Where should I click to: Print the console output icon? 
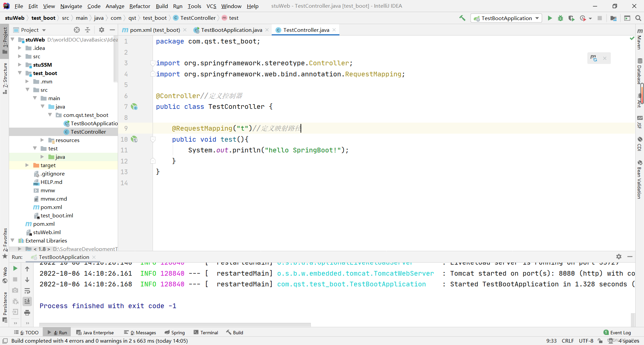[x=27, y=313]
